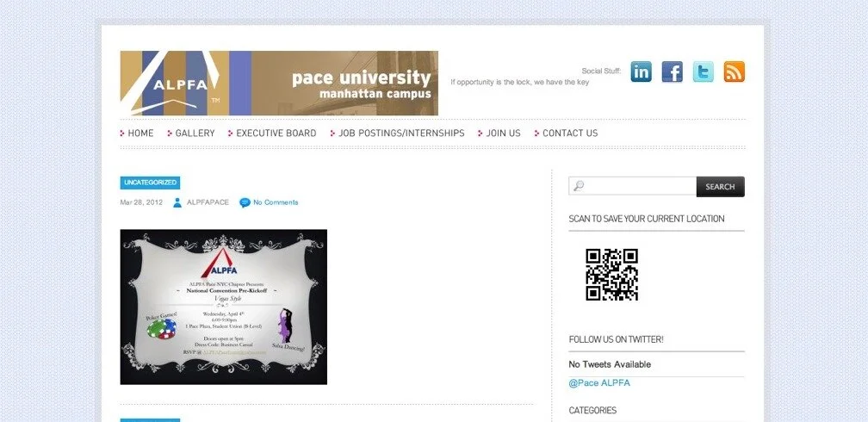Screen dimensions: 868x422
Task: Click the UNCATEGORIZED category tag
Action: tap(150, 183)
